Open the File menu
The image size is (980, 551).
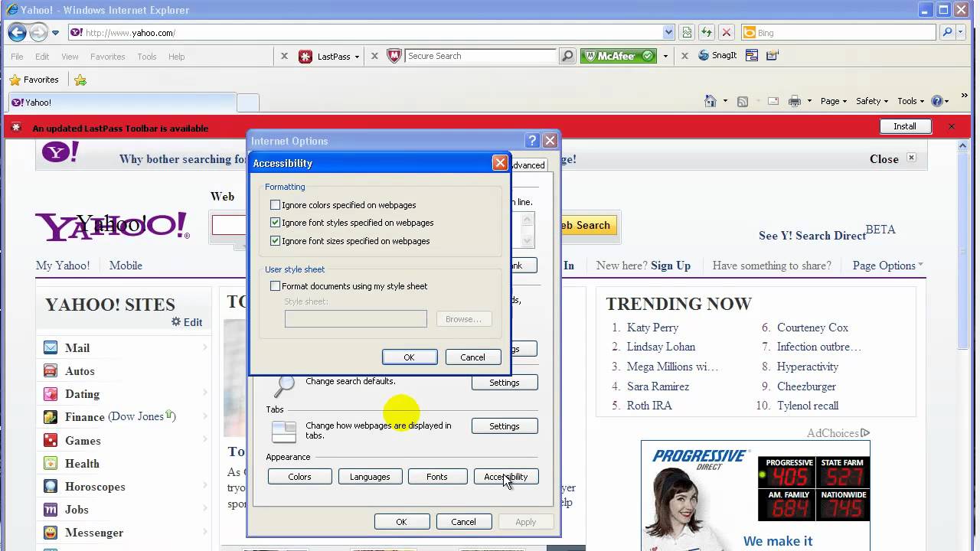point(17,57)
